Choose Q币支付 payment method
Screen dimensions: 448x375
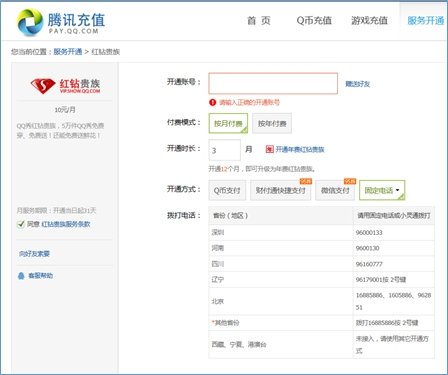click(227, 190)
